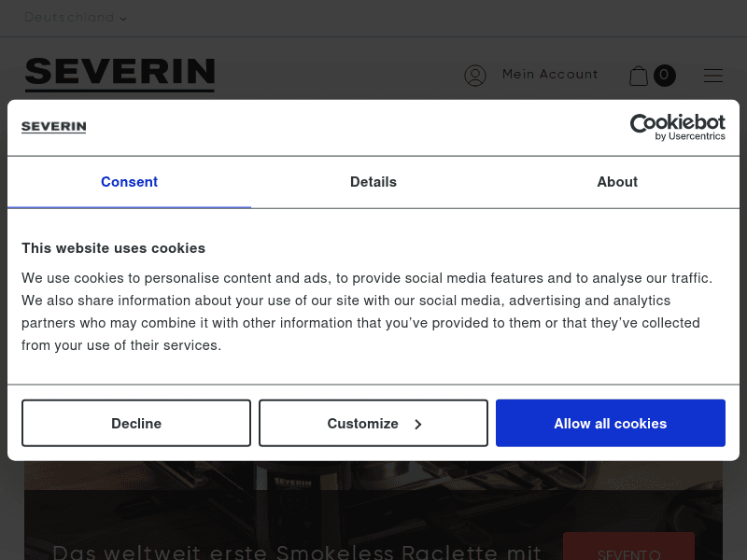Click the Smokeless Raclette banner headline
Image resolution: width=747 pixels, height=560 pixels.
tap(297, 552)
